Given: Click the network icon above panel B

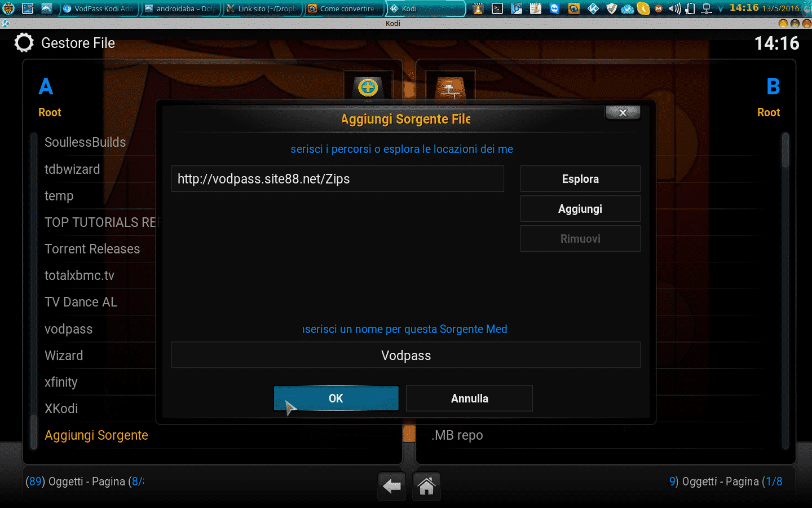Looking at the screenshot, I should point(450,88).
